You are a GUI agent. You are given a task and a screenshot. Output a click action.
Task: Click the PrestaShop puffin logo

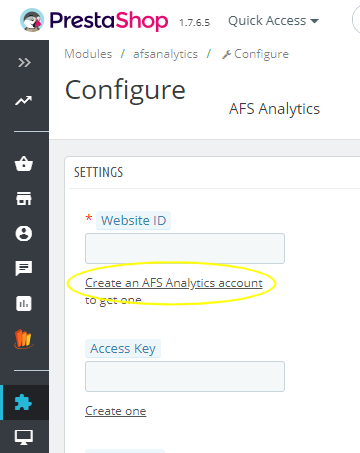pos(32,20)
